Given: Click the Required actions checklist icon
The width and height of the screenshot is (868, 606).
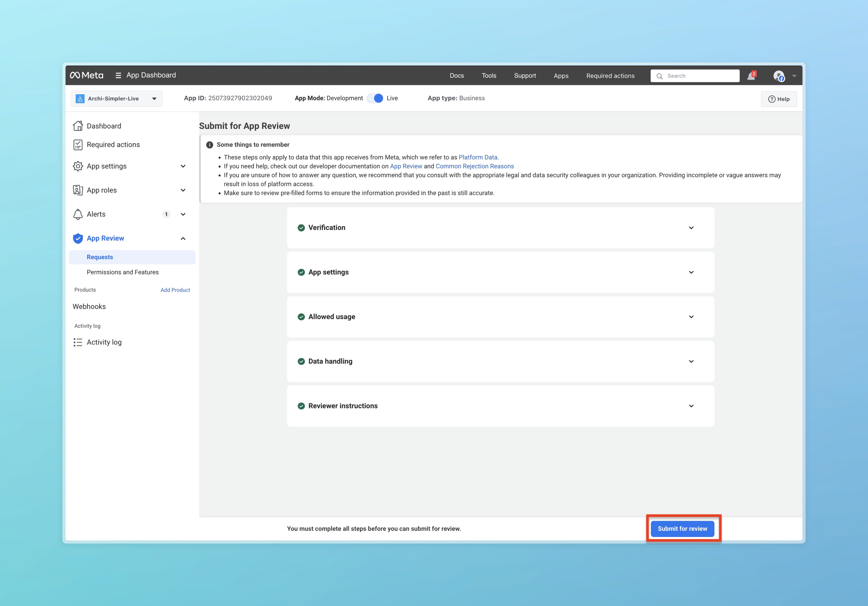Looking at the screenshot, I should 78,145.
